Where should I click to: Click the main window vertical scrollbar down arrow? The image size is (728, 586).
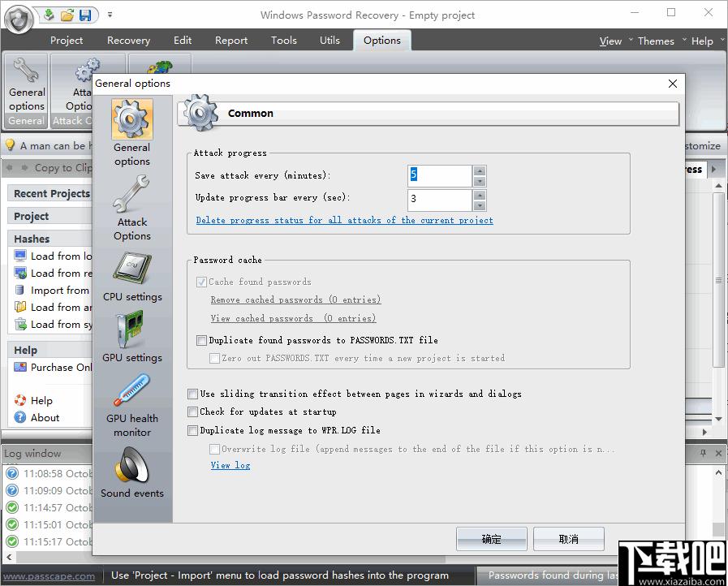click(x=719, y=419)
